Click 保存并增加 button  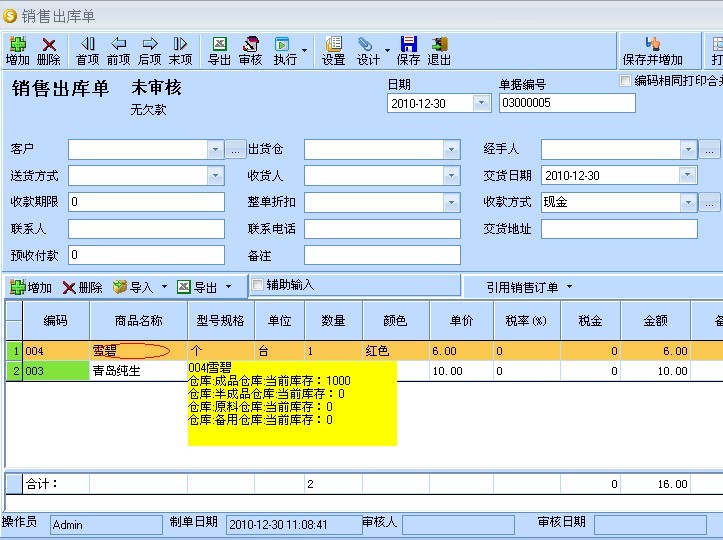pyautogui.click(x=652, y=51)
